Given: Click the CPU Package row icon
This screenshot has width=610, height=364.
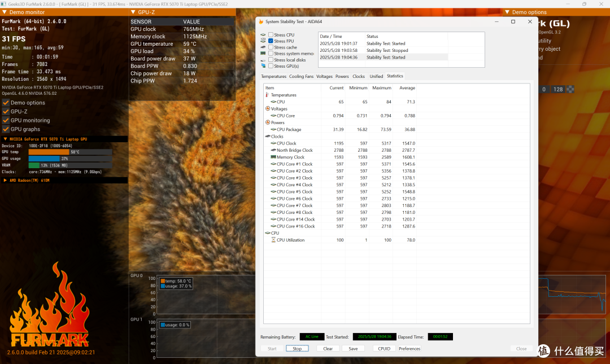Looking at the screenshot, I should tap(273, 129).
